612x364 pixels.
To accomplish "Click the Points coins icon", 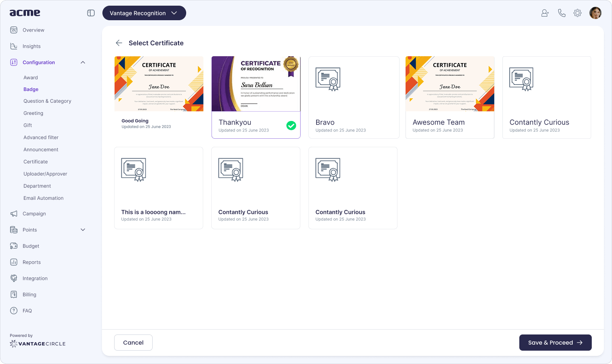I will 14,230.
